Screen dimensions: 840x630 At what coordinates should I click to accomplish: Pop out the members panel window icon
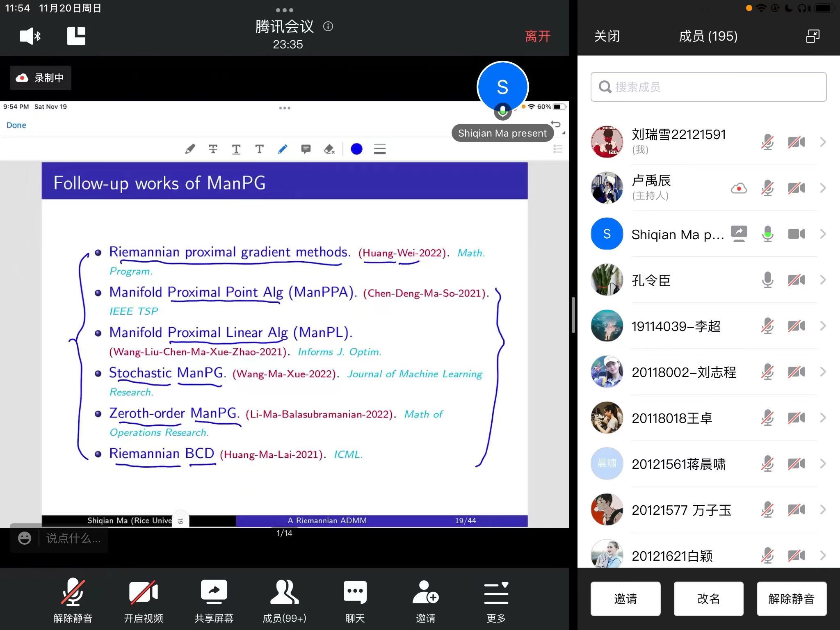(813, 36)
